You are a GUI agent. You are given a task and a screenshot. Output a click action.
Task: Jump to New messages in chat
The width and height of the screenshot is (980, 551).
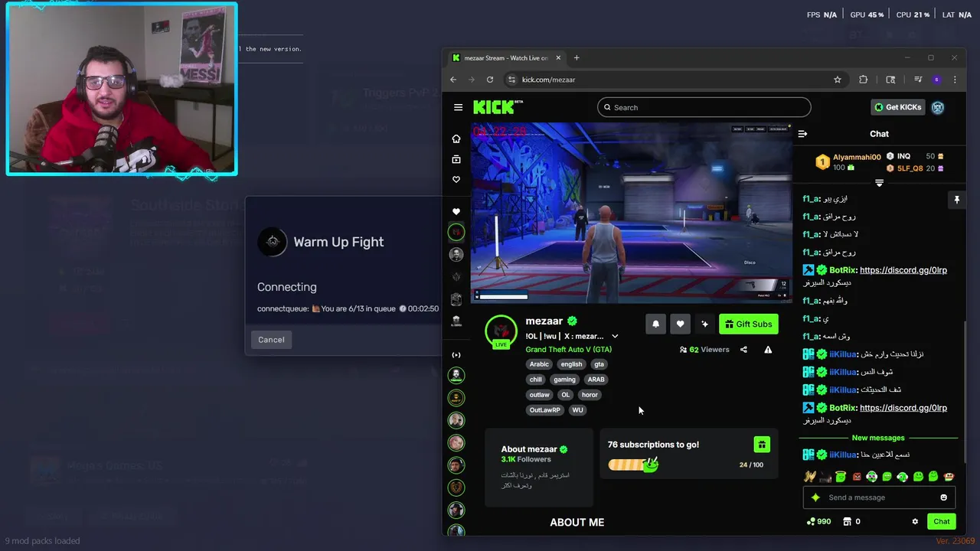click(x=878, y=438)
